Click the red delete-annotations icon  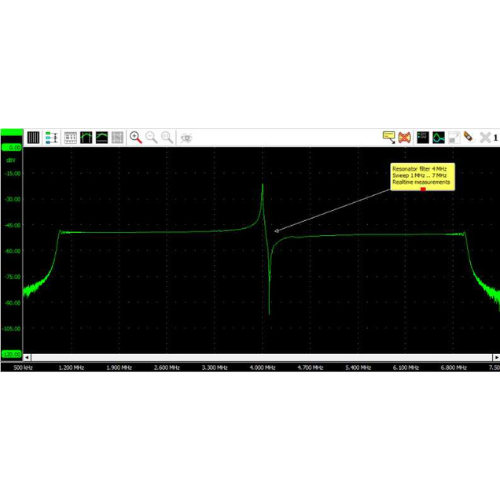point(404,137)
